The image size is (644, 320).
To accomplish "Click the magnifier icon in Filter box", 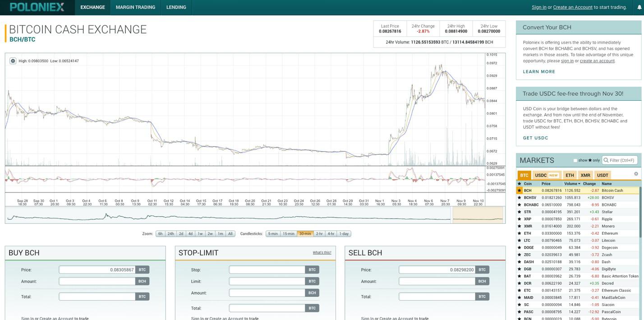I will coord(606,160).
